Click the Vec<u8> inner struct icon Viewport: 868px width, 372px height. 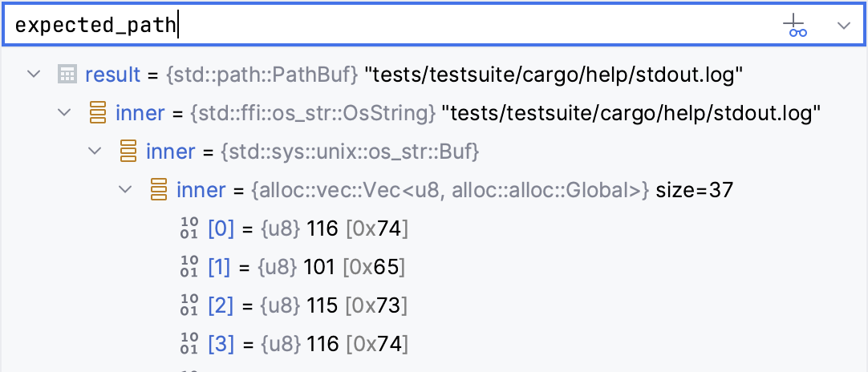pyautogui.click(x=159, y=190)
